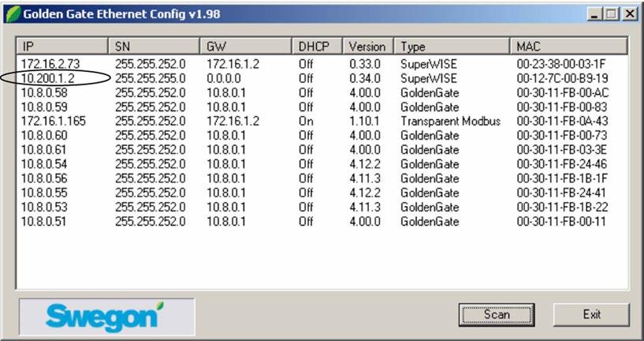Image resolution: width=644 pixels, height=341 pixels.
Task: Select the device at IP 10.8.0.59
Action: 322,107
